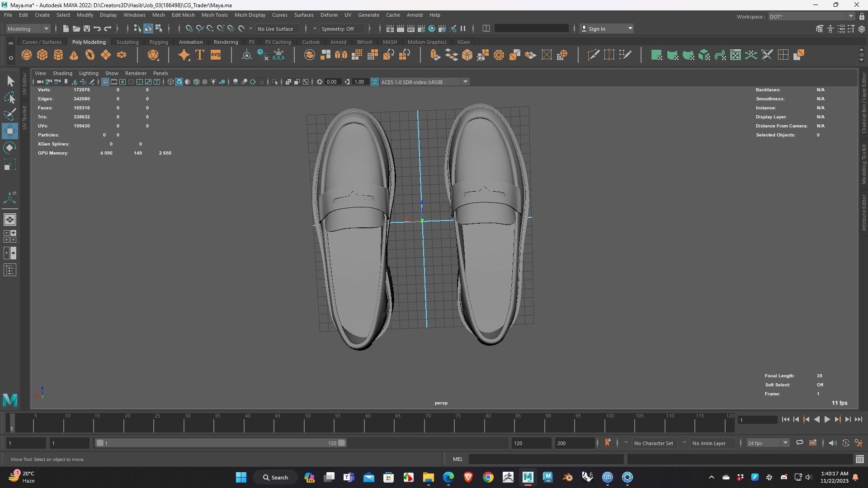868x488 pixels.
Task: Click the polygon Type (T) tool icon
Action: 200,55
